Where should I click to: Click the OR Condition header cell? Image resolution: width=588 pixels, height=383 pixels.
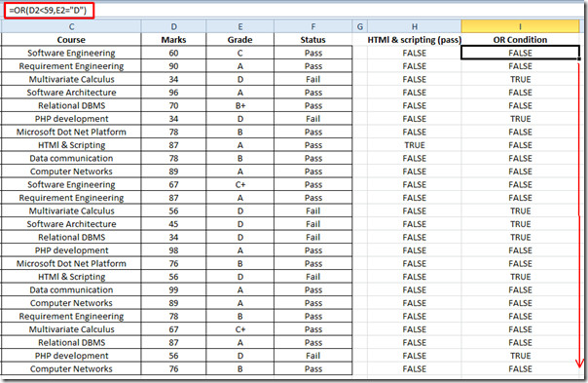(x=520, y=40)
